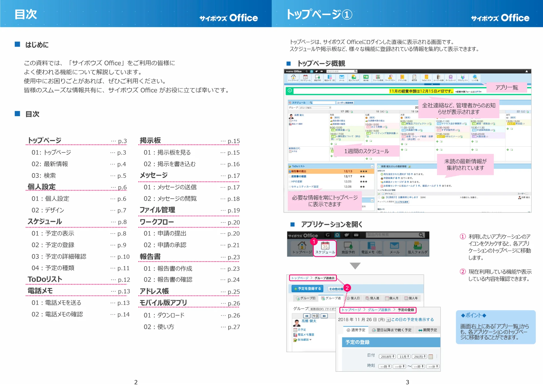
Task: Click the calendar picker icon beside date
Action: pyautogui.click(x=431, y=357)
